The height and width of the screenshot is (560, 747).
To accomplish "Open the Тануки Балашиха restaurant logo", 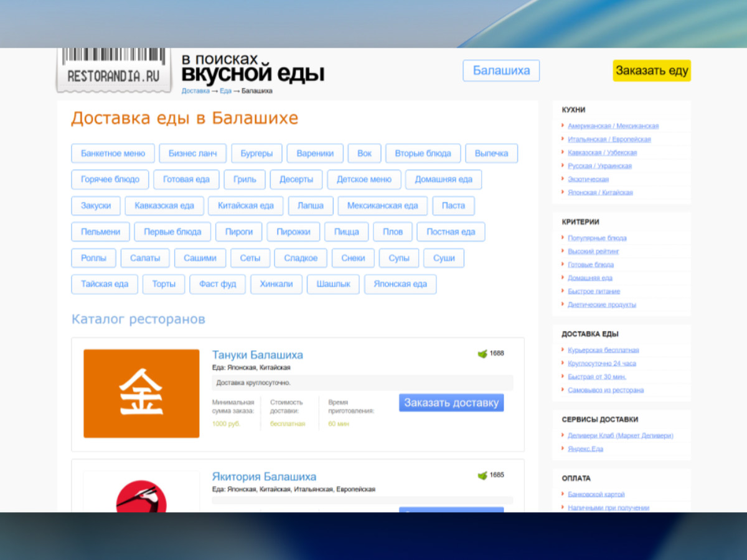I will pyautogui.click(x=141, y=393).
